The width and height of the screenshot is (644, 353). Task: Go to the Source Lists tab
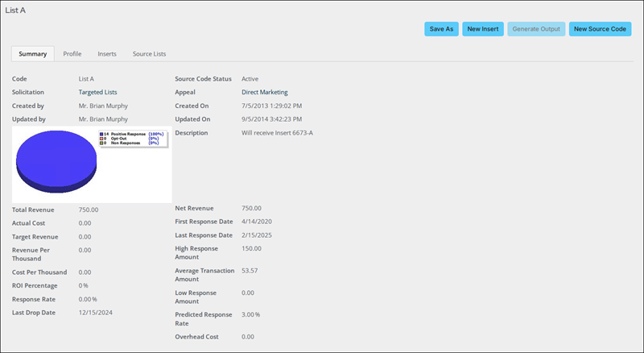(x=149, y=54)
